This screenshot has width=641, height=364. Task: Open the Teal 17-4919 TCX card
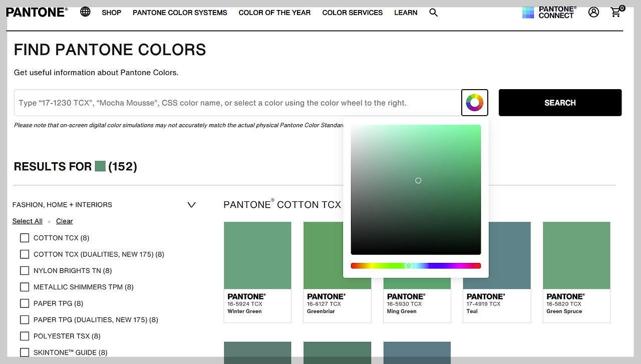pos(497,272)
